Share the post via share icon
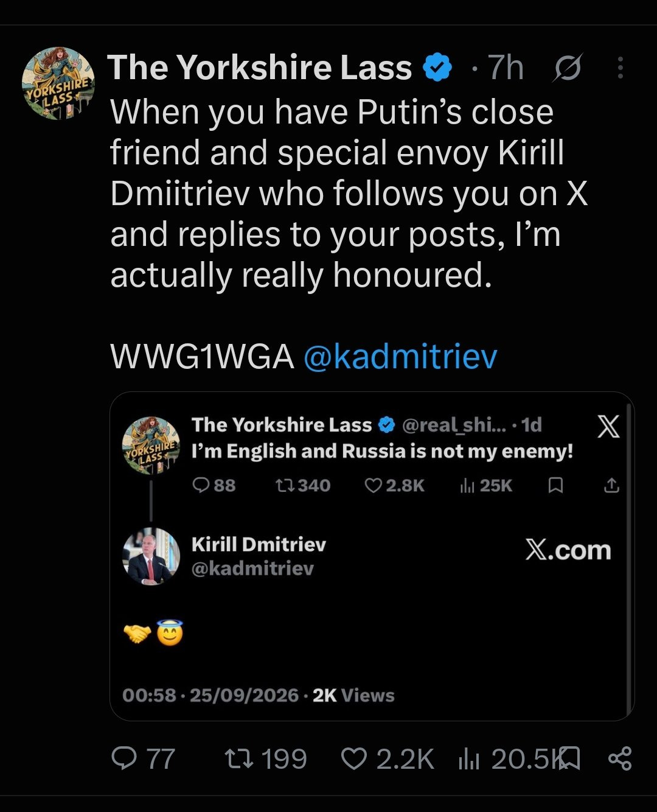This screenshot has height=812, width=657. coord(620,759)
